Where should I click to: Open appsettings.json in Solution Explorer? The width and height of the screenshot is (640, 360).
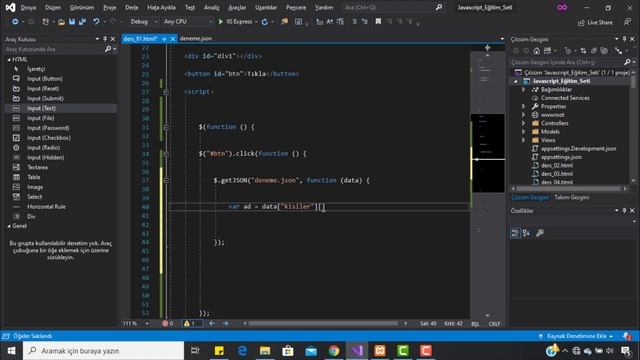[x=561, y=157]
